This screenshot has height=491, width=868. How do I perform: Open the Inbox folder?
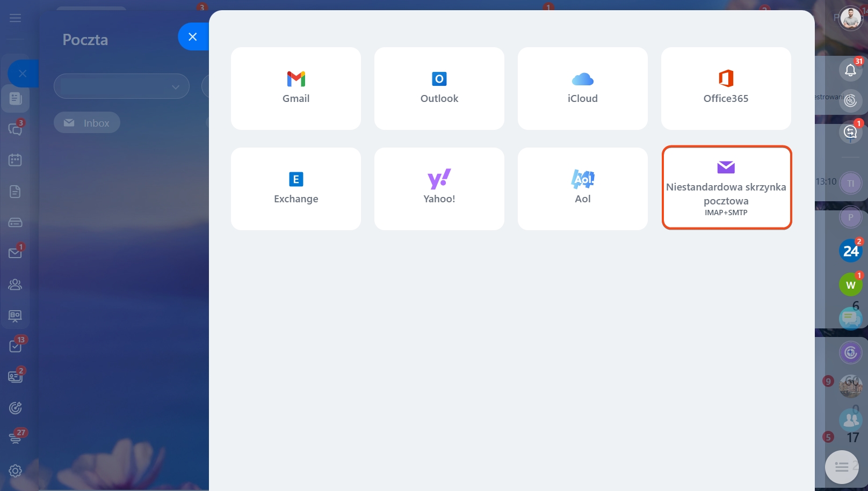(87, 123)
